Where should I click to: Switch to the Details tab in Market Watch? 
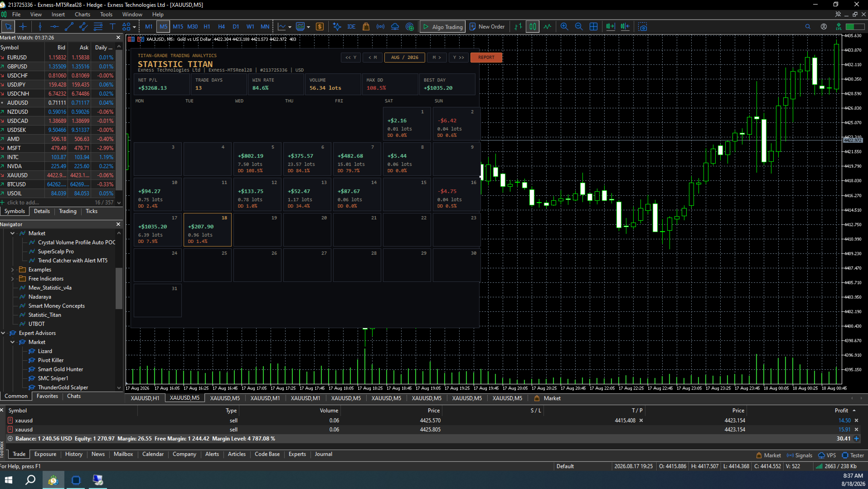point(42,211)
